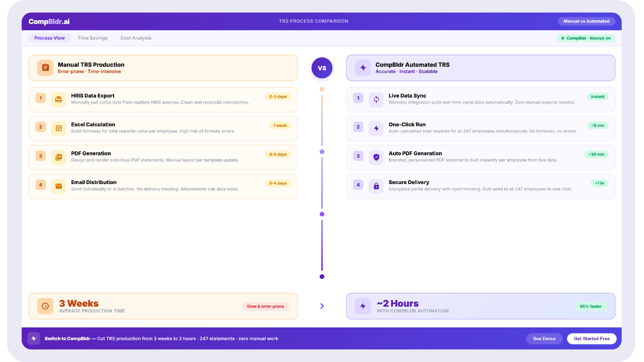
Task: Click the CompBldr · Always-on status pill
Action: 586,38
